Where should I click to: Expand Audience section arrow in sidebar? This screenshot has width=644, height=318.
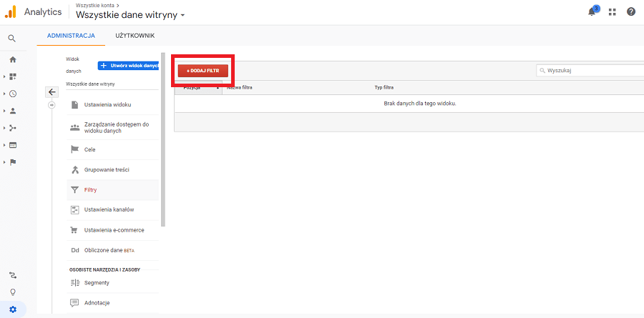pos(4,111)
